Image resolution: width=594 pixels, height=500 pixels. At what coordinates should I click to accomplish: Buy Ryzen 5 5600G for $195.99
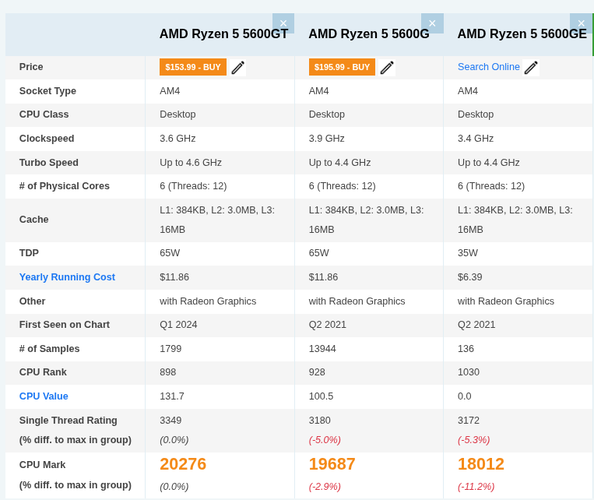[x=342, y=67]
